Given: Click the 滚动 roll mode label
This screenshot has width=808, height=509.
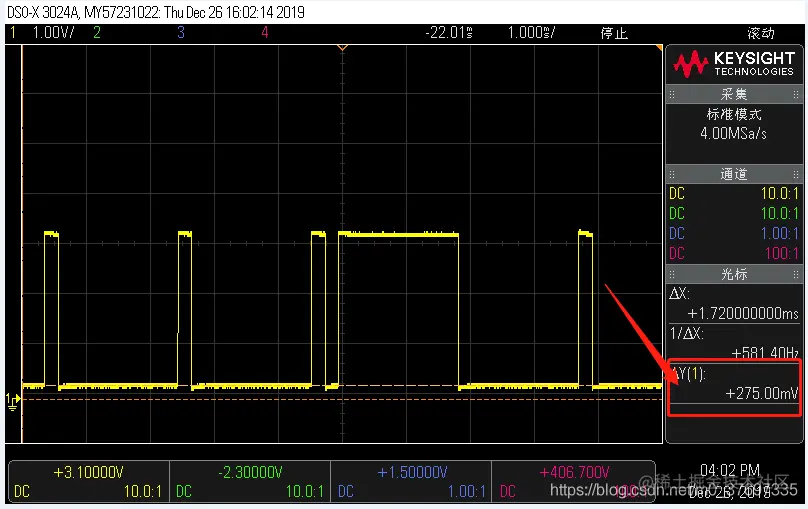Looking at the screenshot, I should click(x=761, y=33).
